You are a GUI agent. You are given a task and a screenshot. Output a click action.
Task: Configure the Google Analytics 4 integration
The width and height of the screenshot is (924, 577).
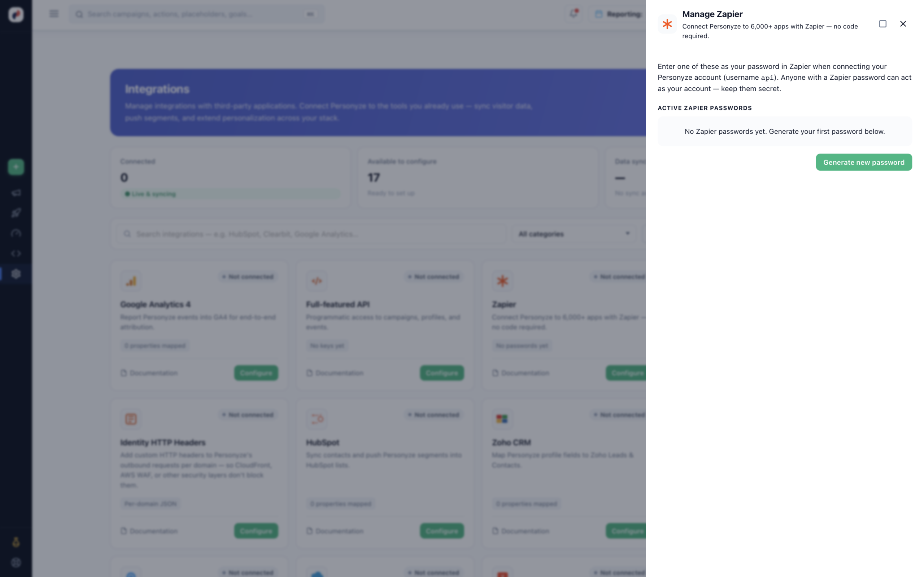256,373
